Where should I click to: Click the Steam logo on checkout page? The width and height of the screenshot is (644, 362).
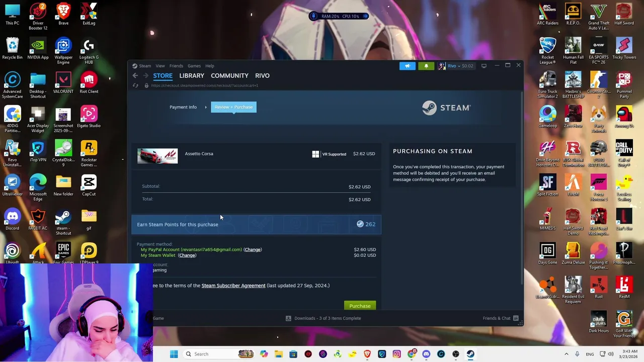[446, 108]
